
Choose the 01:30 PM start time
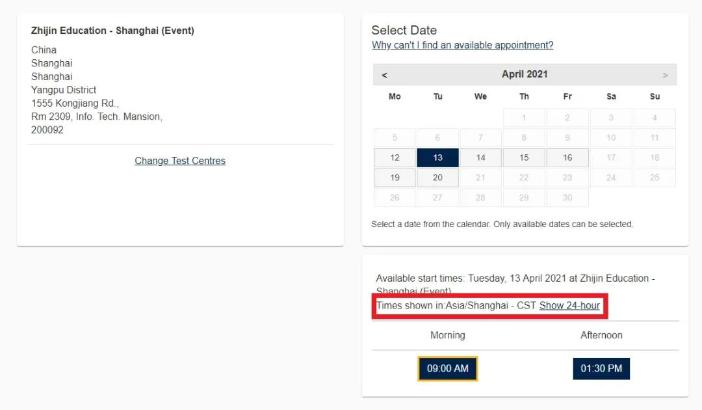(x=601, y=368)
